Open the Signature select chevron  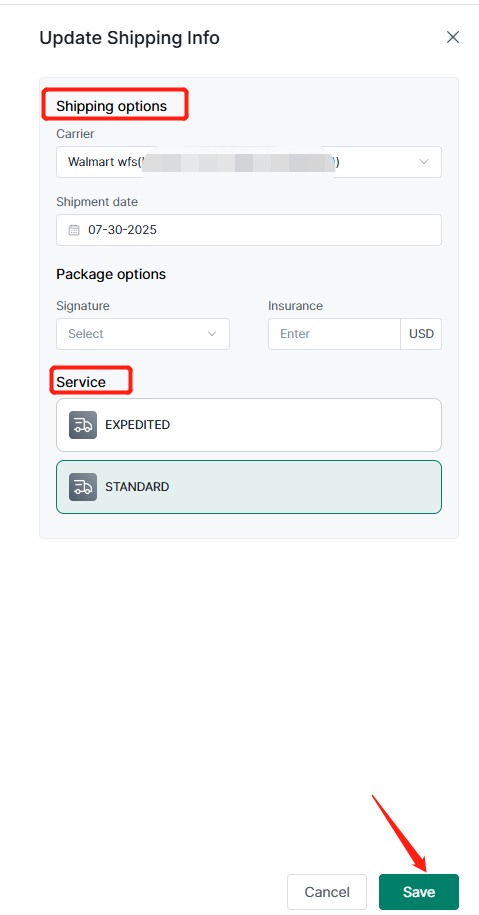click(x=212, y=334)
